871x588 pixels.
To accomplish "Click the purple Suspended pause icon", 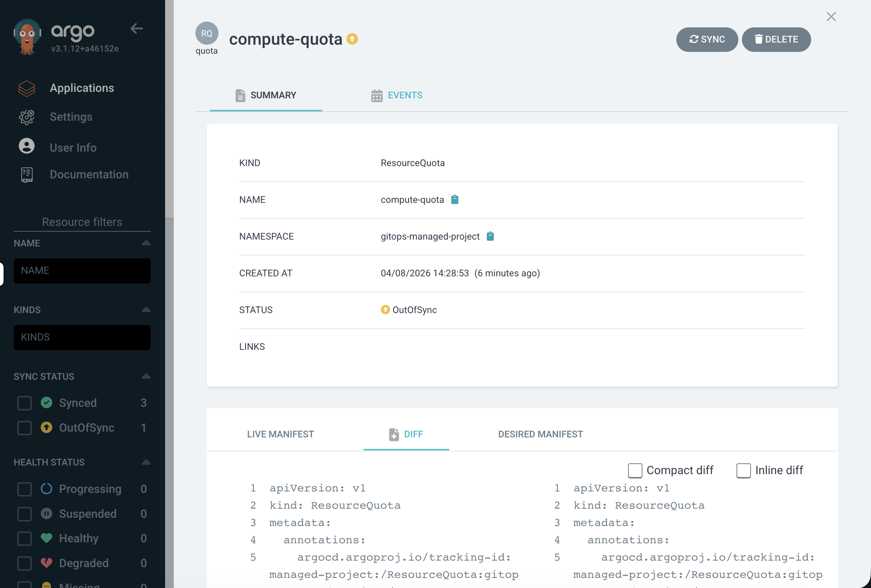I will pyautogui.click(x=47, y=513).
